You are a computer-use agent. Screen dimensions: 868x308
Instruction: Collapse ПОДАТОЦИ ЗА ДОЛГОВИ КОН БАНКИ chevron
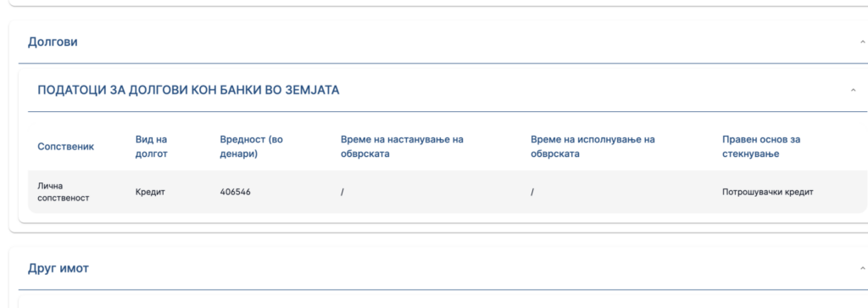point(853,90)
